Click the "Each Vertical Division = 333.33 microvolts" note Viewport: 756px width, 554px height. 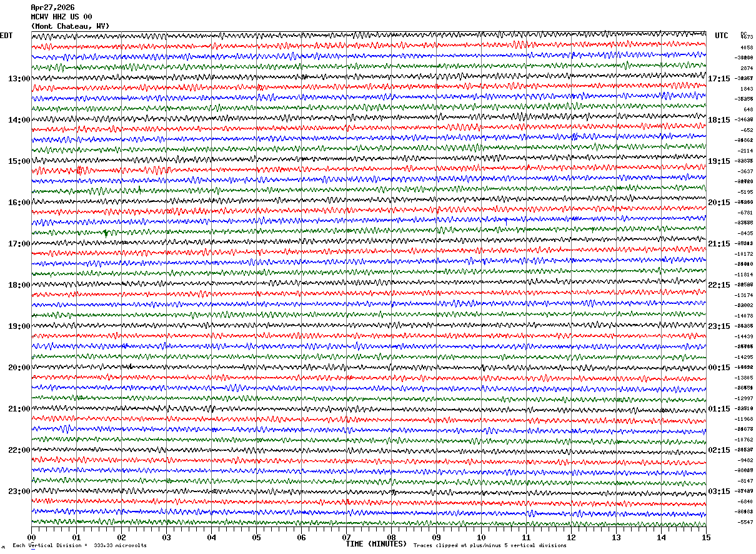click(x=79, y=546)
